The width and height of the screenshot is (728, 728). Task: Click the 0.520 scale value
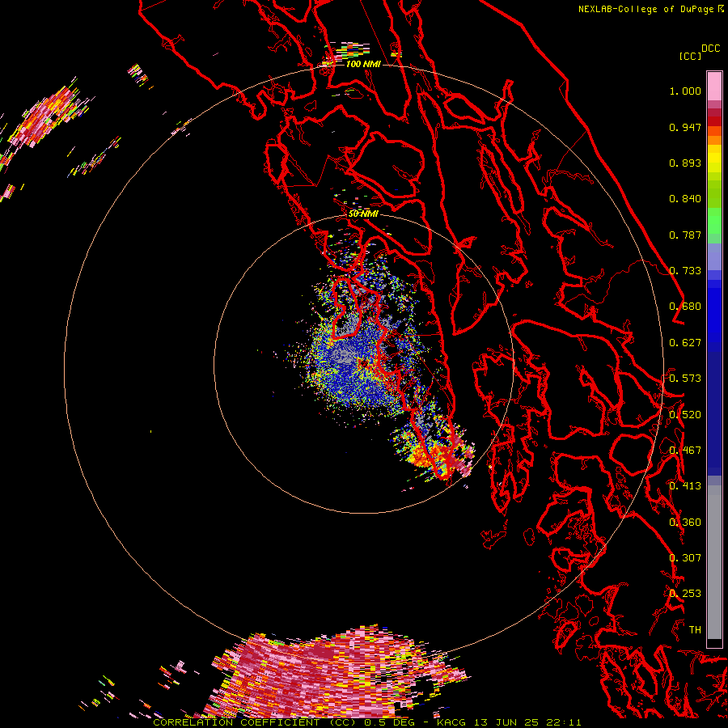685,415
